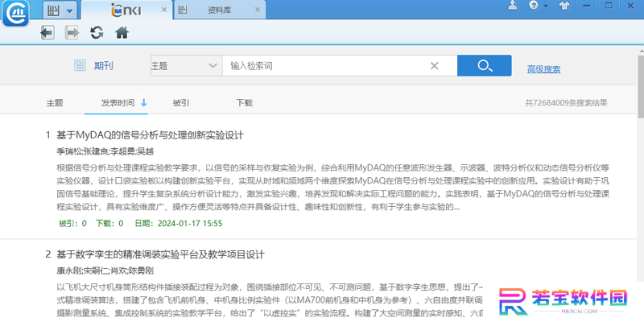Click the scrollbar up arrow
The image size is (644, 322).
(641, 51)
